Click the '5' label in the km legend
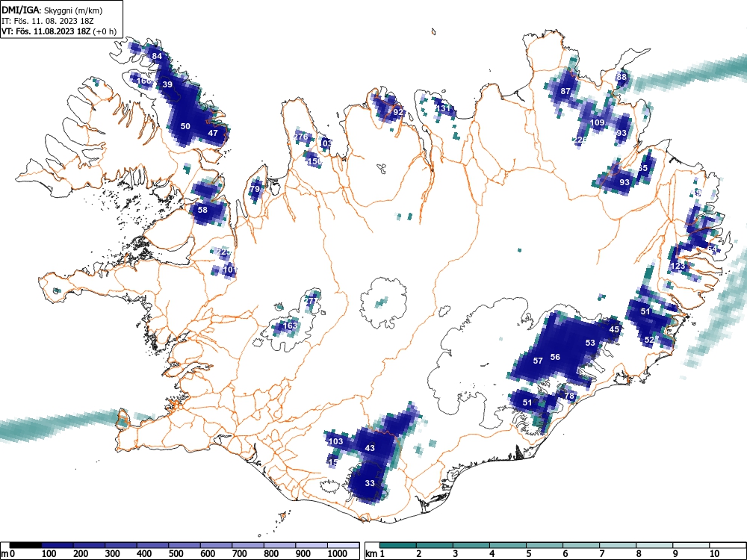 pyautogui.click(x=529, y=553)
